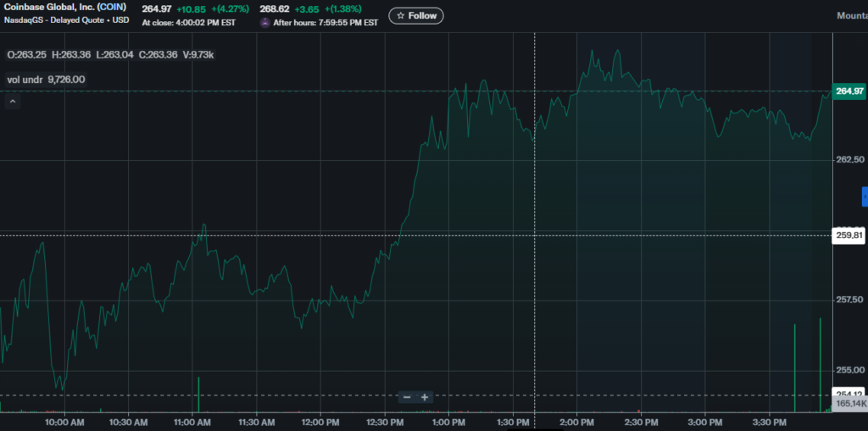Click the 1:00 PM time axis label
This screenshot has width=868, height=431.
click(x=448, y=422)
